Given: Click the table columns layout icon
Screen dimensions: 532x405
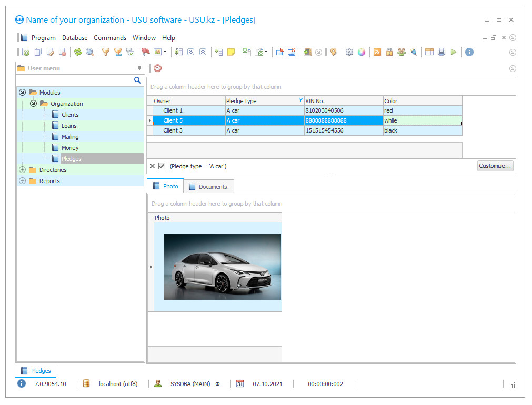Looking at the screenshot, I should [429, 52].
